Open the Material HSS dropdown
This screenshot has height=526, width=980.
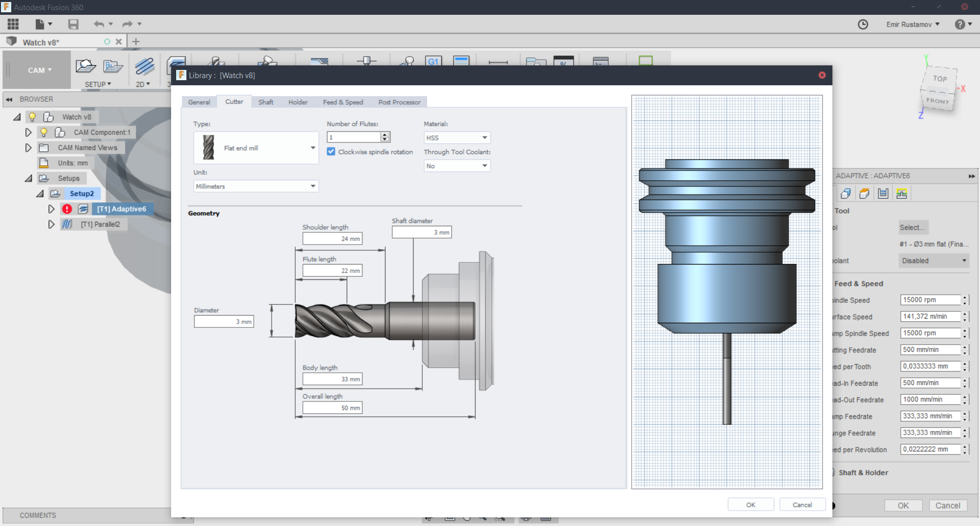[x=457, y=138]
